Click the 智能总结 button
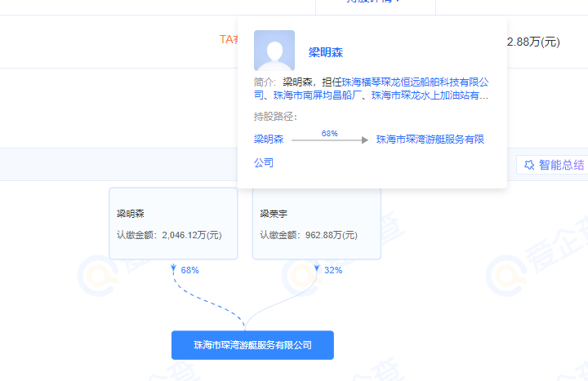The image size is (588, 381). [x=552, y=165]
